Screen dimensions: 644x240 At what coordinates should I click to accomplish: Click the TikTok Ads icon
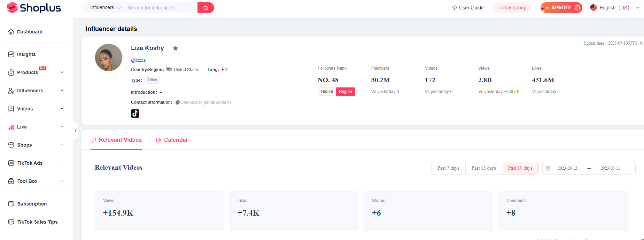point(11,163)
